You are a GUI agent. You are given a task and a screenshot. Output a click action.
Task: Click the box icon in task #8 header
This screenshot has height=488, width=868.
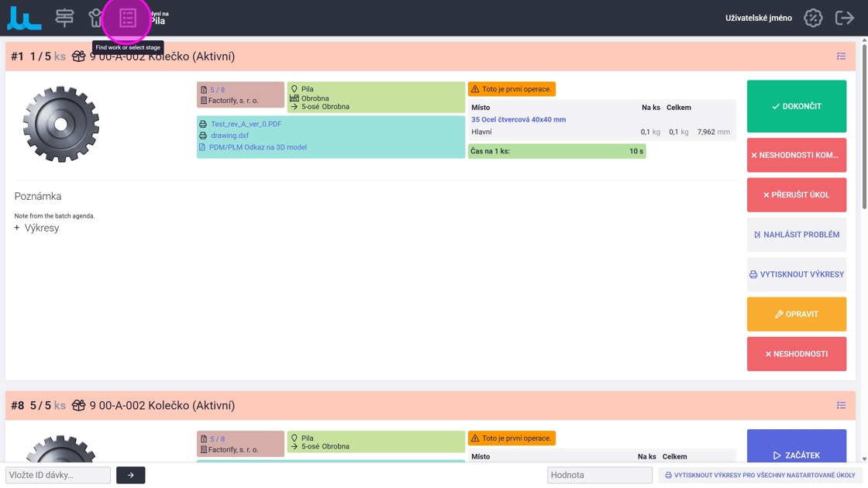[78, 405]
